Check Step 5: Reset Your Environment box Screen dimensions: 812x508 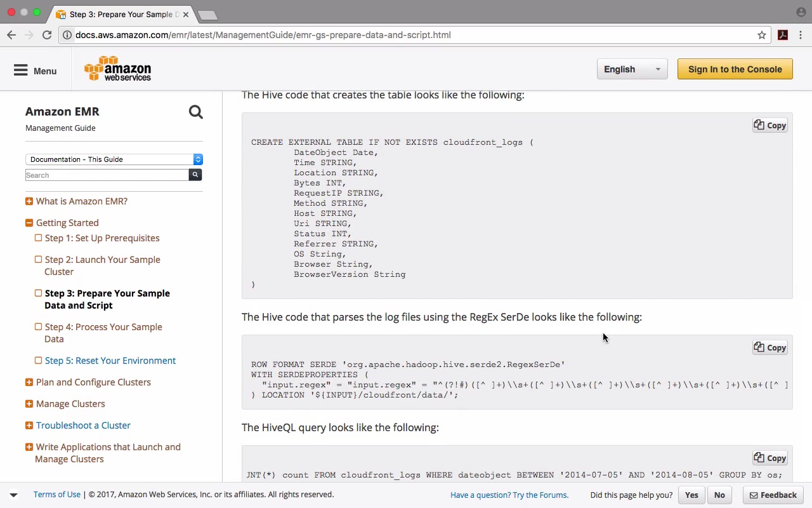pos(38,361)
